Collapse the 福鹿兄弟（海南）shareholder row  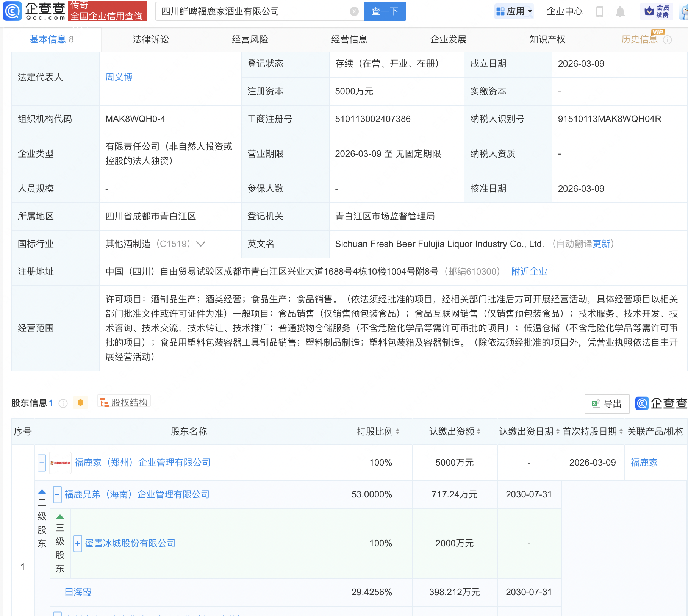click(x=57, y=495)
